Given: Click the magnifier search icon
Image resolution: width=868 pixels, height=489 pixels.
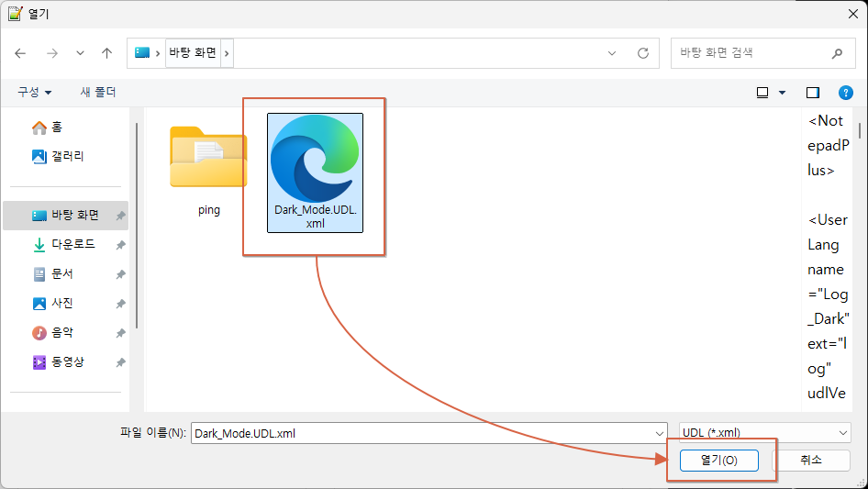Looking at the screenshot, I should point(837,53).
